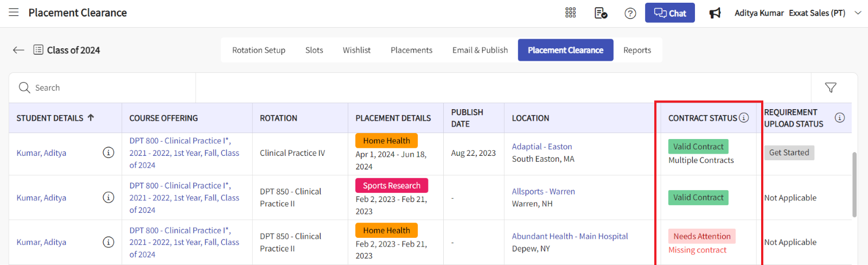Sort by Student Details column arrow

pyautogui.click(x=91, y=117)
